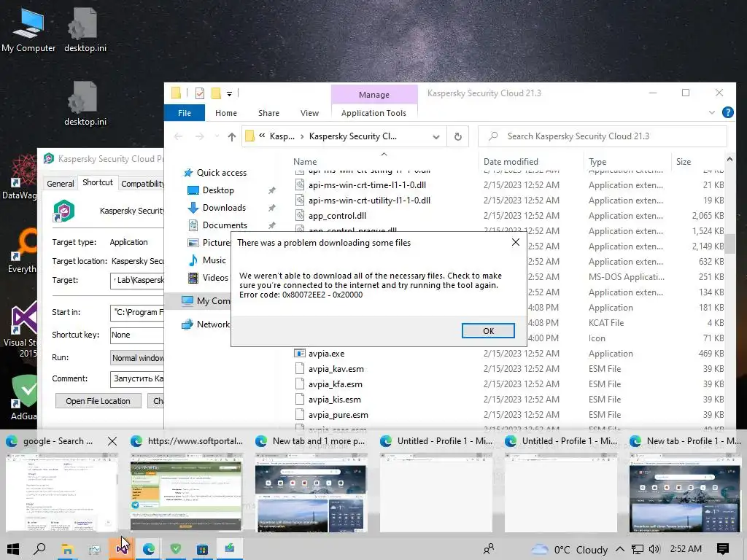
Task: Sort files by Name column
Action: point(305,162)
